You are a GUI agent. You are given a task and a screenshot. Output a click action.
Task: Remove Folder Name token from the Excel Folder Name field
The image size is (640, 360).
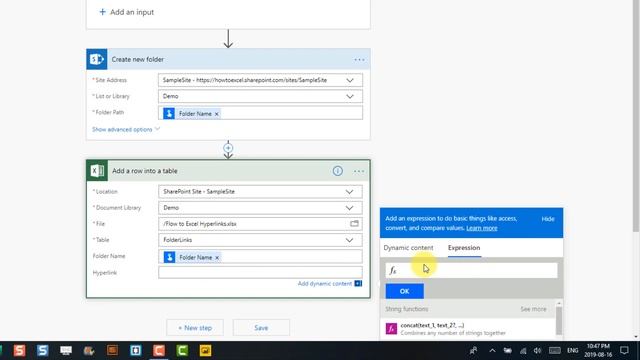coord(217,258)
